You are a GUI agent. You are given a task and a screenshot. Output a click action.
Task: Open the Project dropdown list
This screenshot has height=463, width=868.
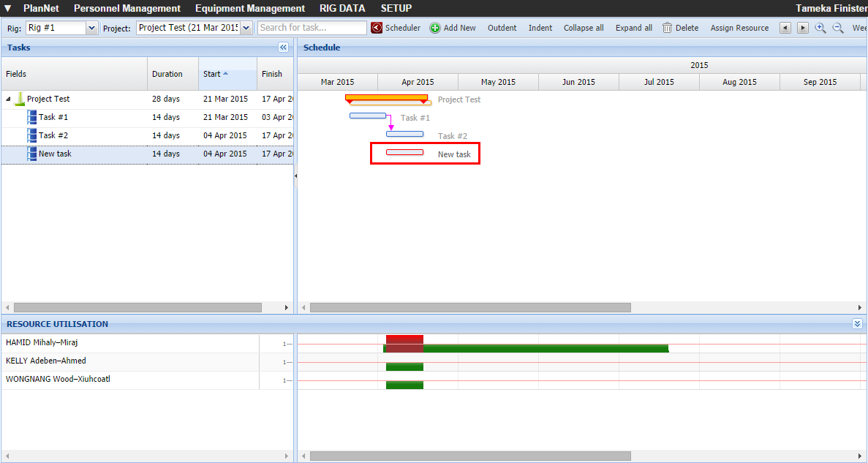click(x=246, y=28)
